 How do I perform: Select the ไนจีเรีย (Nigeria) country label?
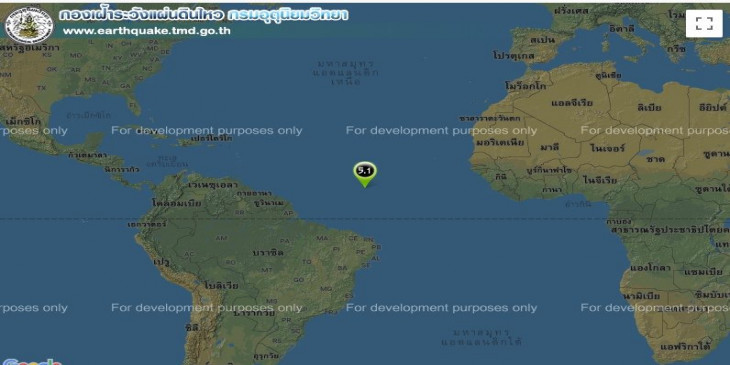coord(600,180)
